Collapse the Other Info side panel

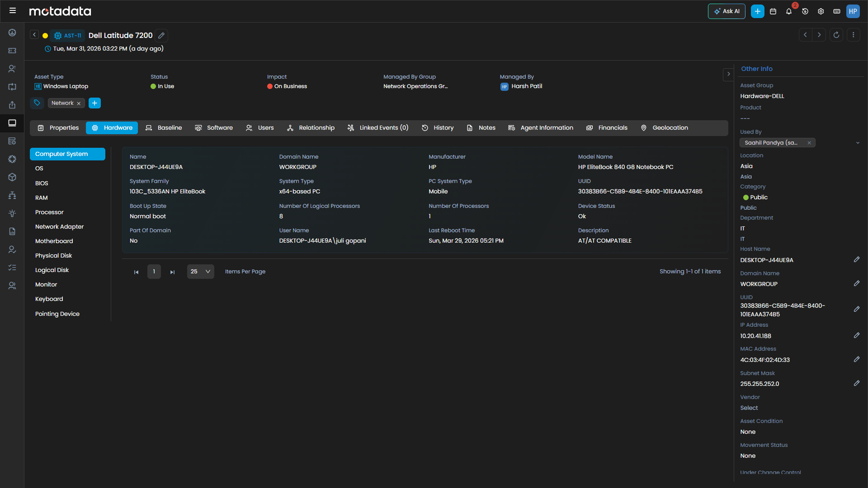pyautogui.click(x=728, y=74)
